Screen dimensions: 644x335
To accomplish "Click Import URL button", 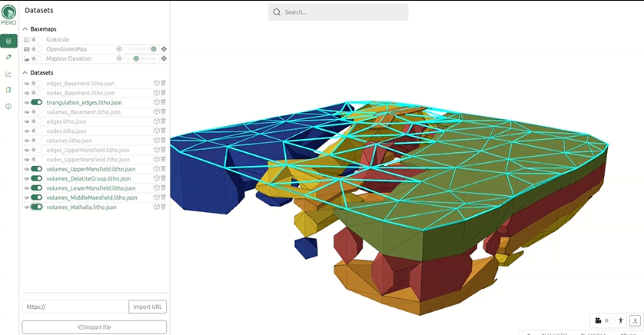I will coord(148,307).
